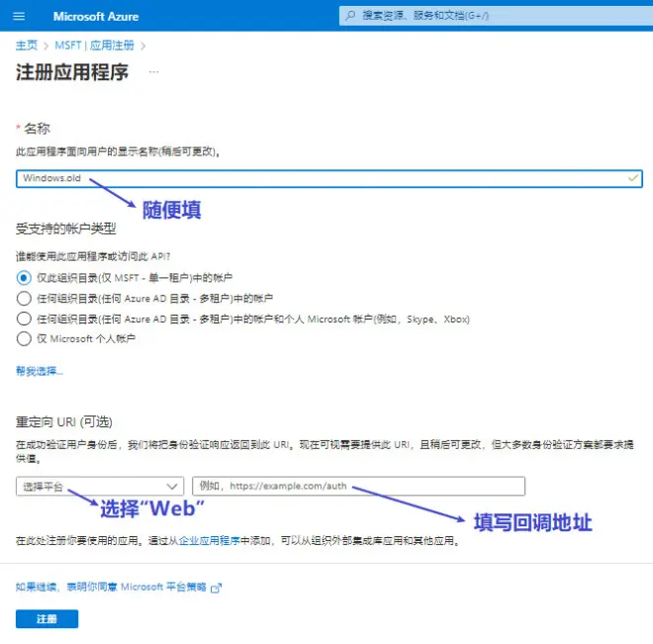Screen dimensions: 653x644
Task: Open the Microsoft 平台策略 agreement link
Action: (111, 587)
